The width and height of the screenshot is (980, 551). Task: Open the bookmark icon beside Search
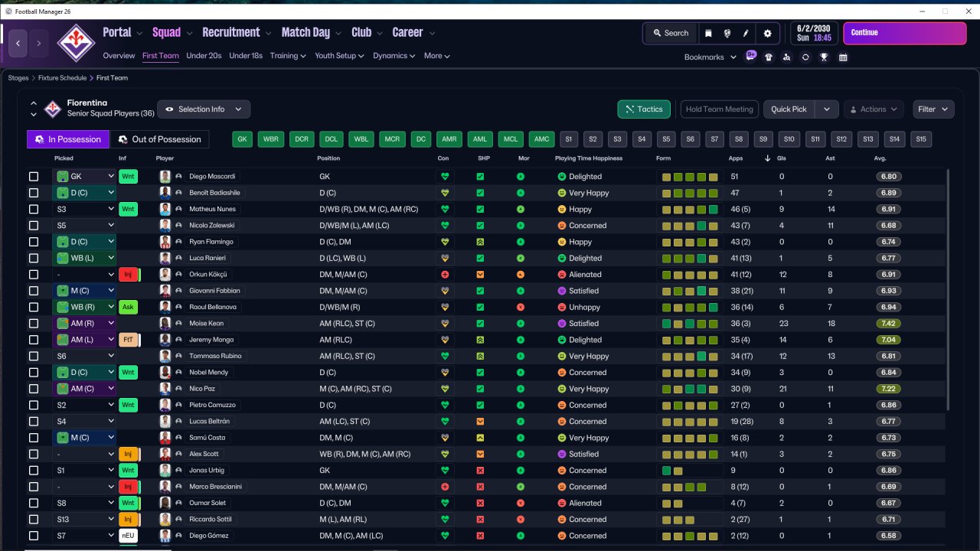pos(708,33)
